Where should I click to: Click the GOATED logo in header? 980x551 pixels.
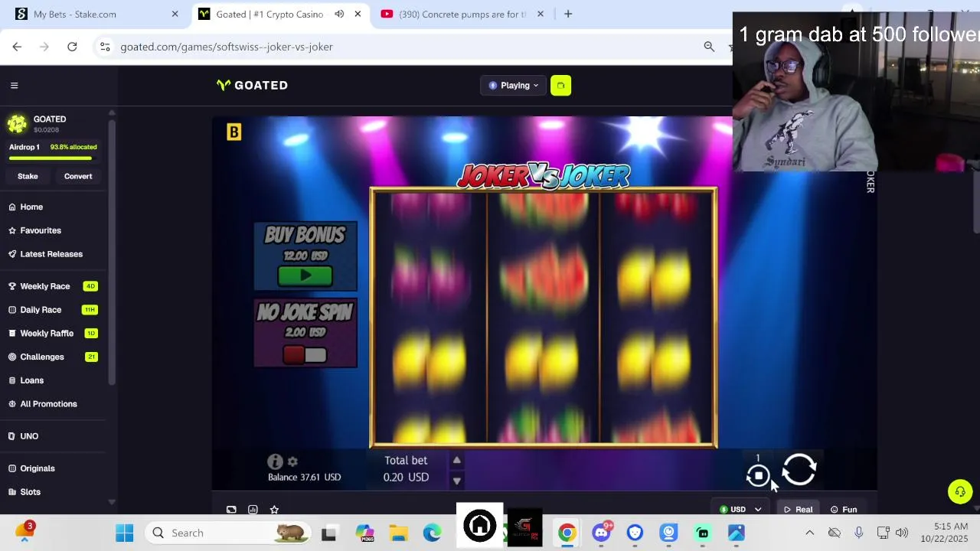pos(253,85)
